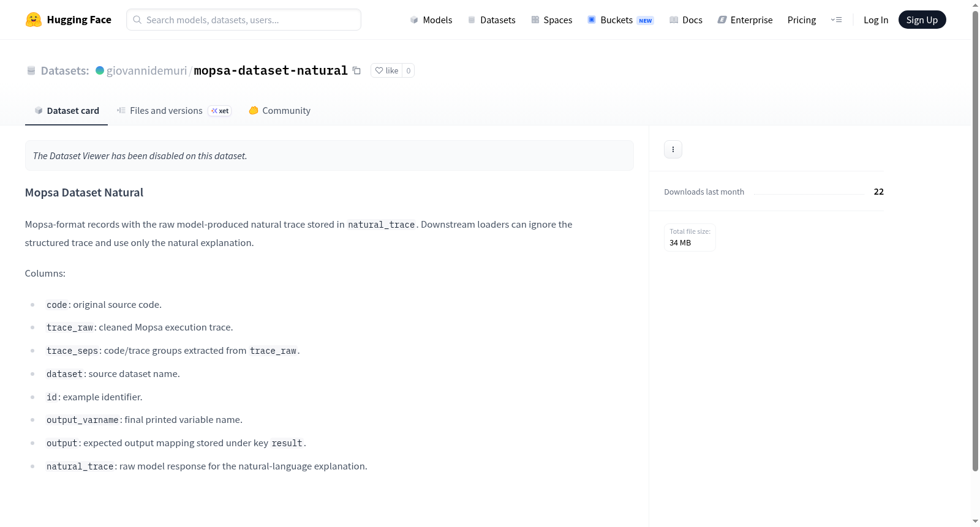This screenshot has width=980, height=527.
Task: Click the inline natural_trace code in description
Action: coord(382,225)
